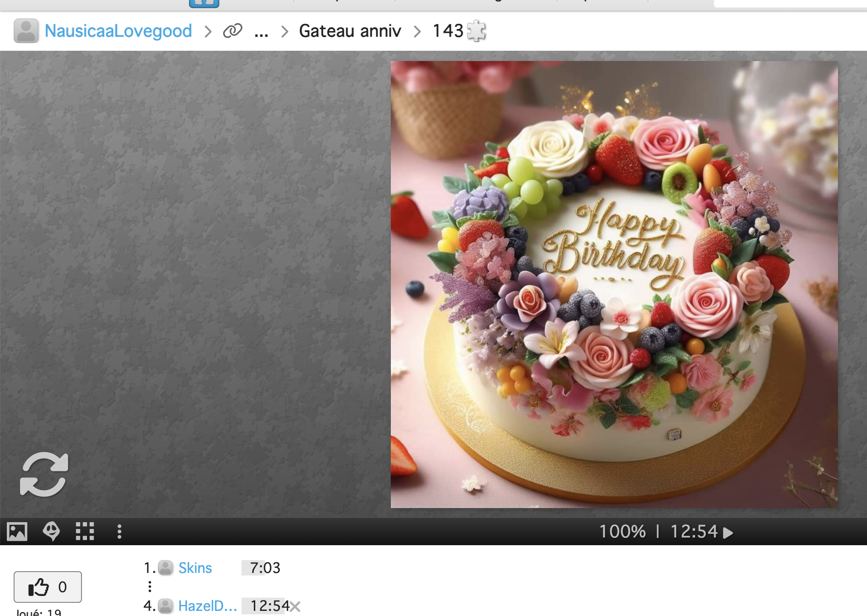
Task: Click the 100% progress indicator
Action: [623, 532]
